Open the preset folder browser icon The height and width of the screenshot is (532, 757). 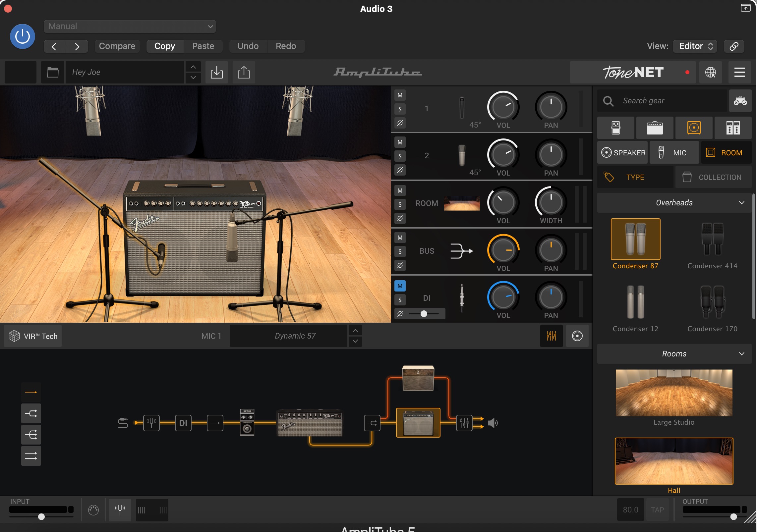tap(52, 72)
